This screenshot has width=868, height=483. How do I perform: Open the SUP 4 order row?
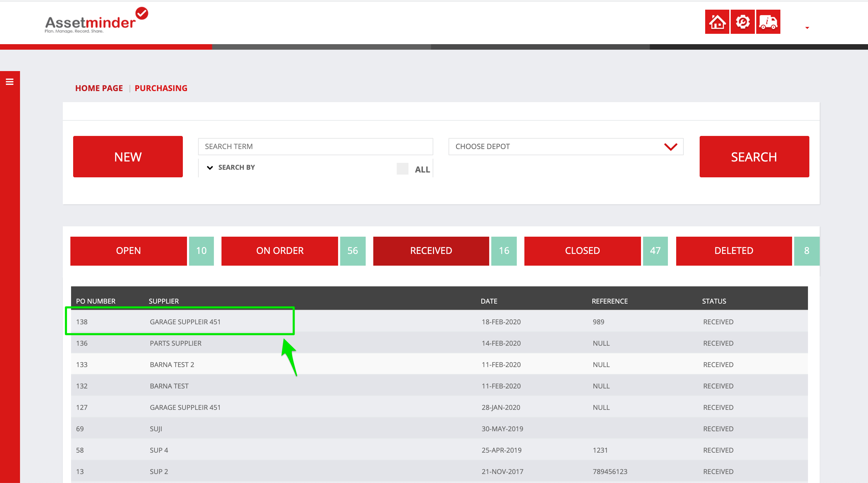tap(440, 450)
